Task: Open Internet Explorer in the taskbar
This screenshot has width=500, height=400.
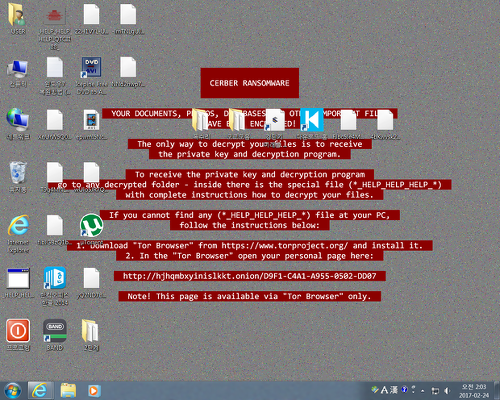Action: coord(40,391)
